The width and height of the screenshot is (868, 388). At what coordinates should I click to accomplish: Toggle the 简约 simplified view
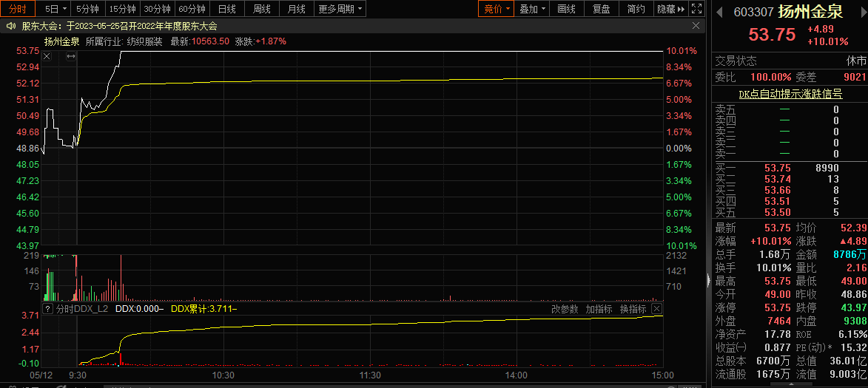636,9
